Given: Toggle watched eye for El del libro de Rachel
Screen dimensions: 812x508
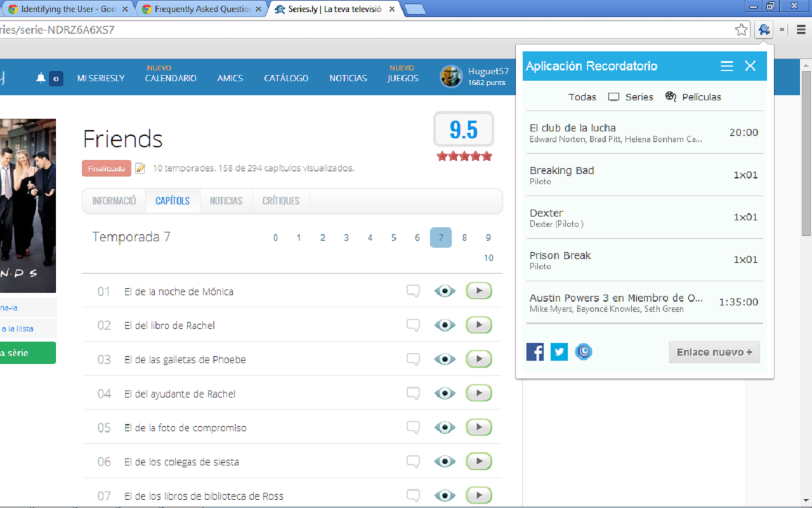Looking at the screenshot, I should (x=445, y=325).
